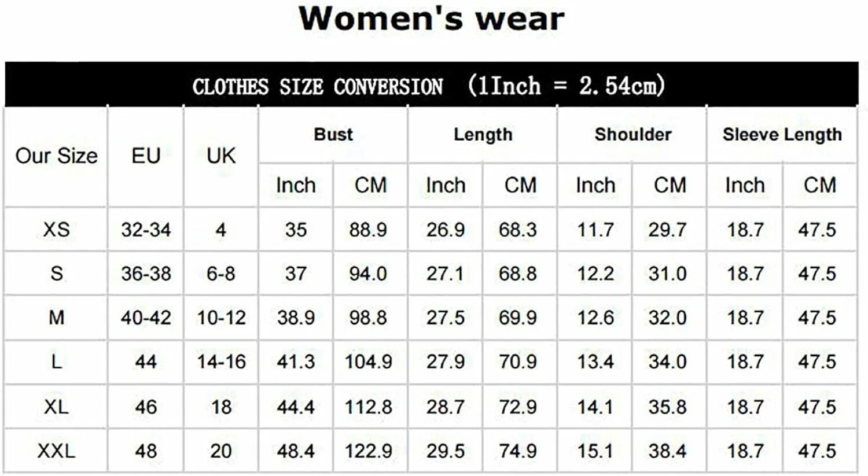The image size is (868, 476).
Task: Click the "Women's wear" title
Action: coord(431,19)
